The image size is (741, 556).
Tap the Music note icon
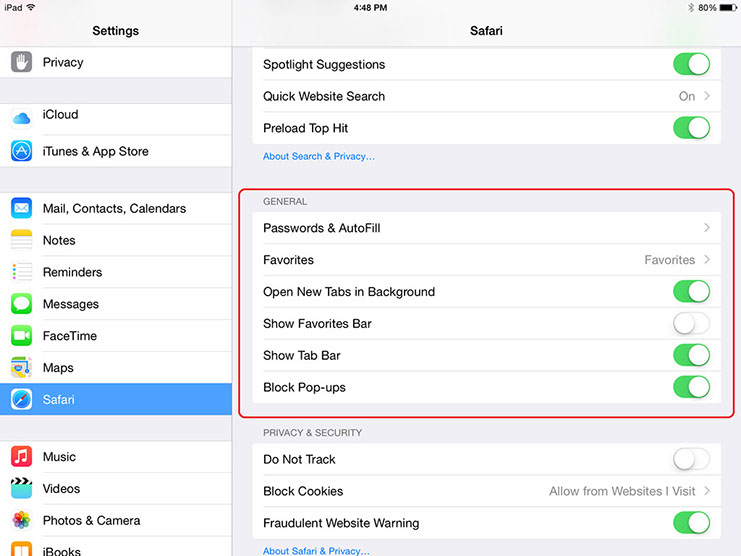click(21, 456)
